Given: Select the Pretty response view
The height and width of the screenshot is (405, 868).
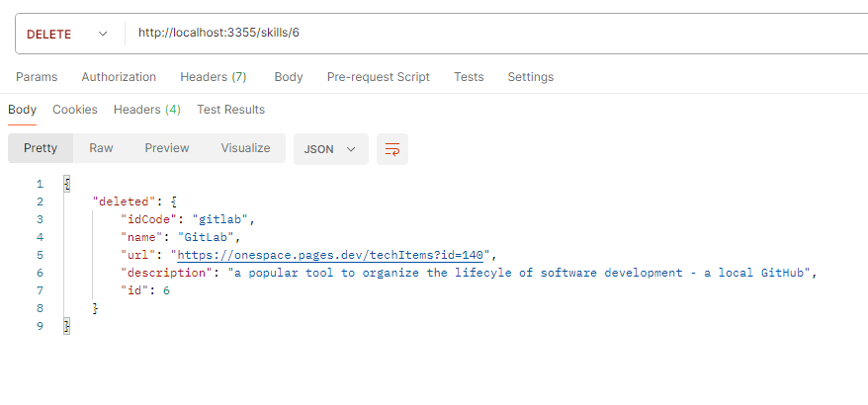Looking at the screenshot, I should coord(41,148).
